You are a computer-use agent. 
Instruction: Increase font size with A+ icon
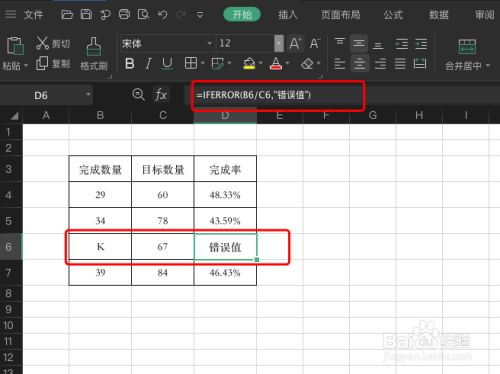(x=295, y=43)
